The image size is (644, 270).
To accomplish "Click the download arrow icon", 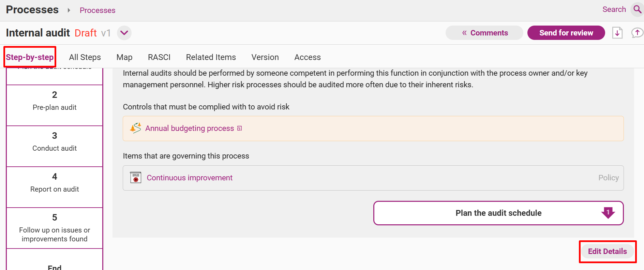I will pyautogui.click(x=617, y=33).
